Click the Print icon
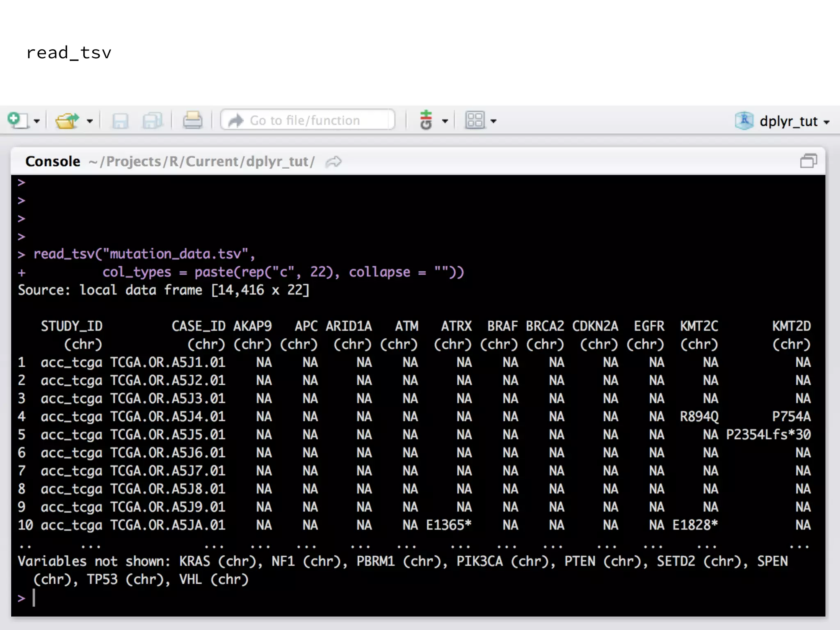 point(192,120)
